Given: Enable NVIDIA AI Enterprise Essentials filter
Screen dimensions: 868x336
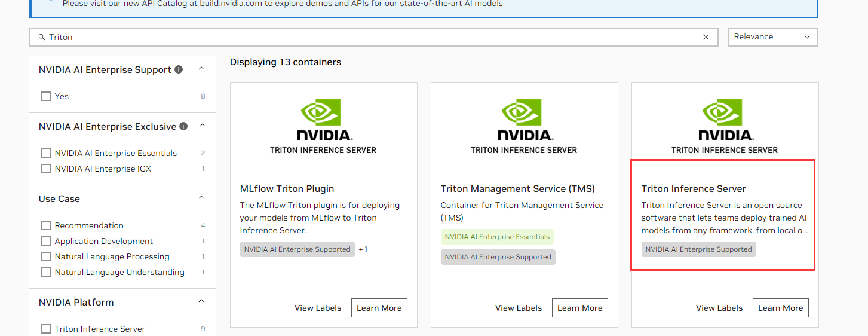Looking at the screenshot, I should pyautogui.click(x=46, y=153).
